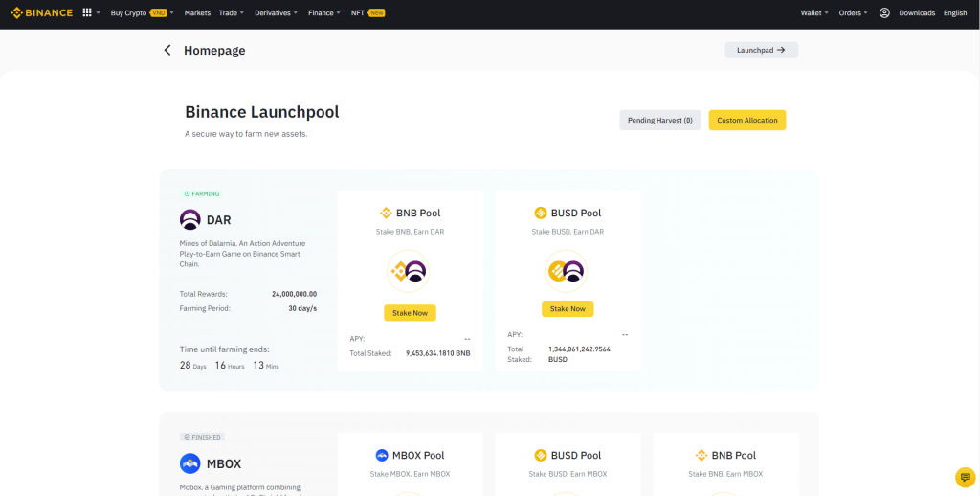Click BUSD icon in MBOX section BUSD Pool
Screen dimensions: 980x496
(x=541, y=455)
